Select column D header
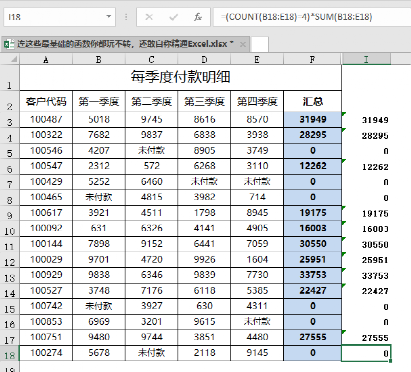 click(204, 60)
